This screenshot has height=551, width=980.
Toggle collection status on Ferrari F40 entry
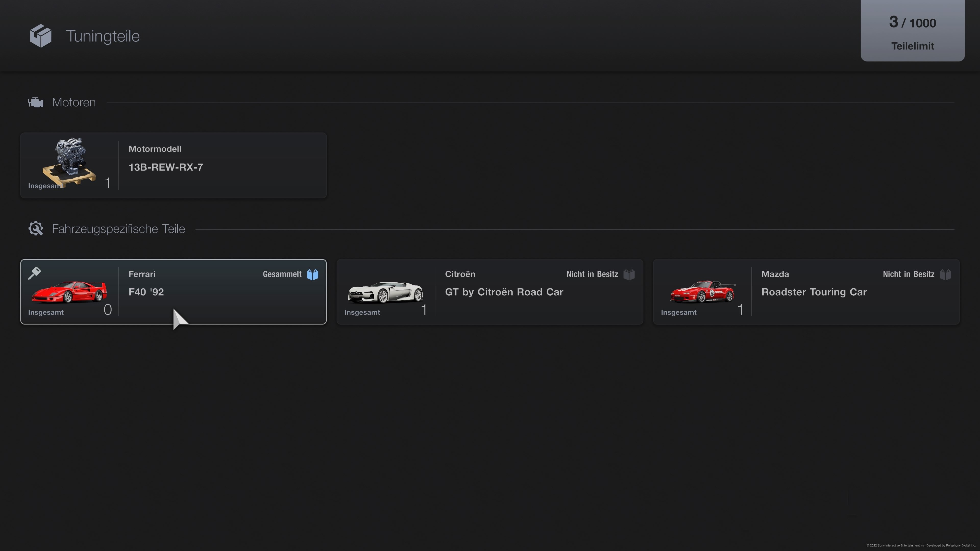(x=313, y=274)
